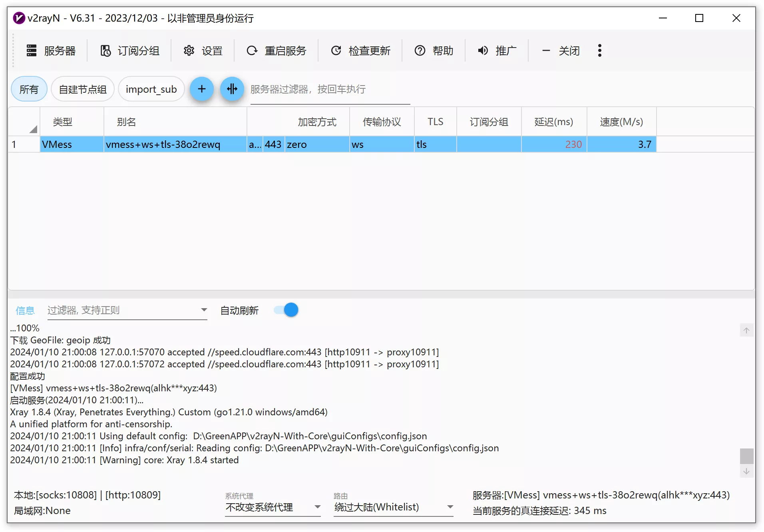Select the 所有 group tab
The image size is (764, 532).
[x=29, y=89]
